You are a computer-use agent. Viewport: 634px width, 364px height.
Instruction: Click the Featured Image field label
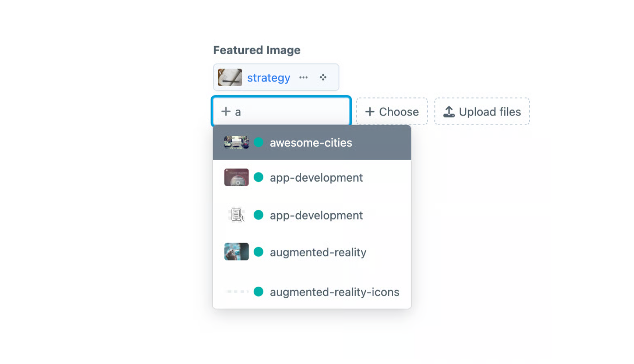tap(257, 50)
